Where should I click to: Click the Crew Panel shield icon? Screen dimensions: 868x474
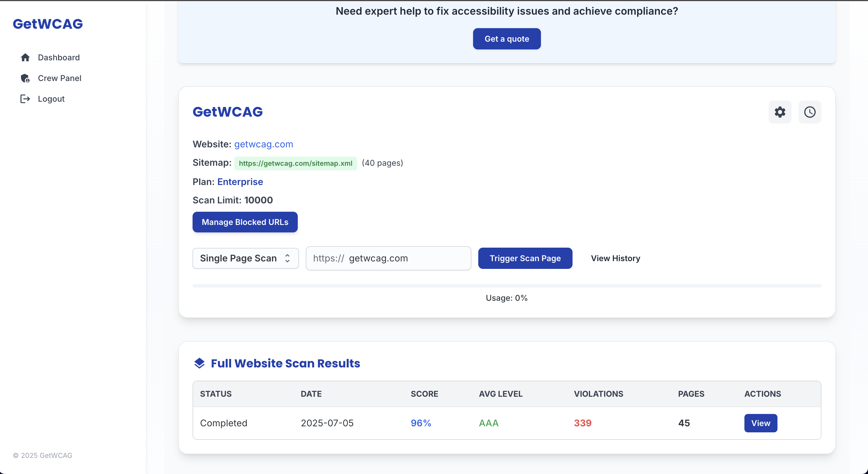tap(25, 78)
